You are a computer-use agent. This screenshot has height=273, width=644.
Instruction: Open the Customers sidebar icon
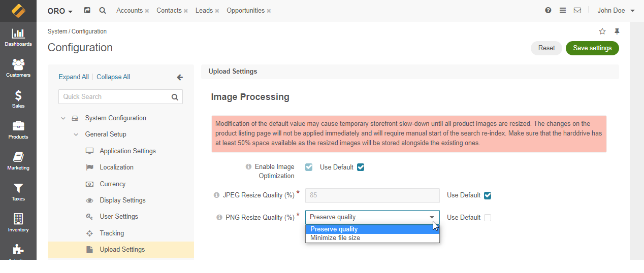pyautogui.click(x=18, y=69)
